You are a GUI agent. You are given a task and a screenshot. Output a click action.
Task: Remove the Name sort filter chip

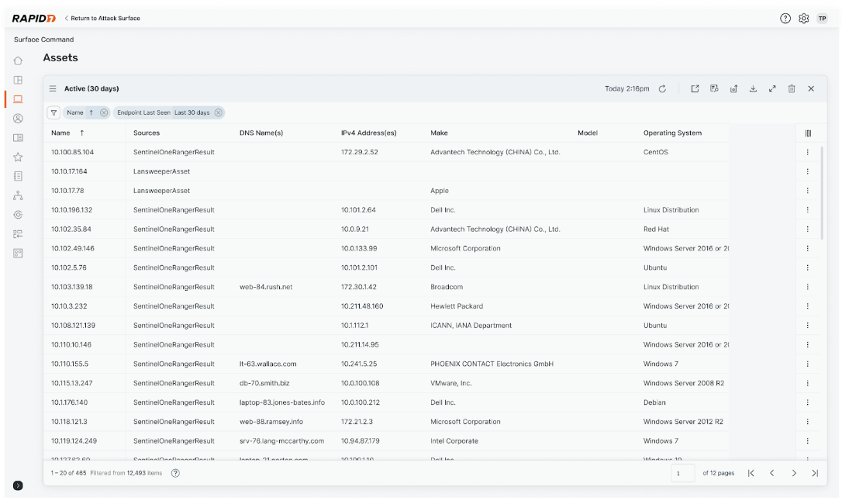coord(104,112)
